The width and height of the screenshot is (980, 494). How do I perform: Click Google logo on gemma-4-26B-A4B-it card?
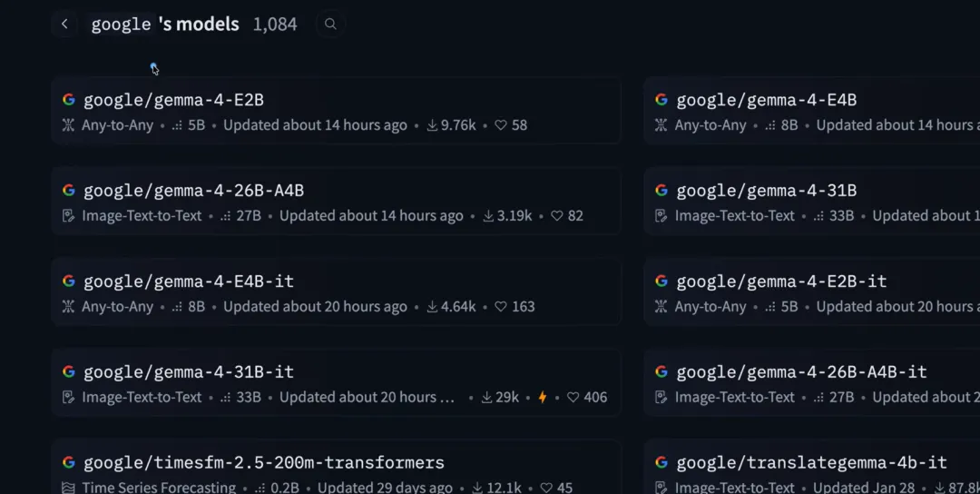[x=661, y=371]
